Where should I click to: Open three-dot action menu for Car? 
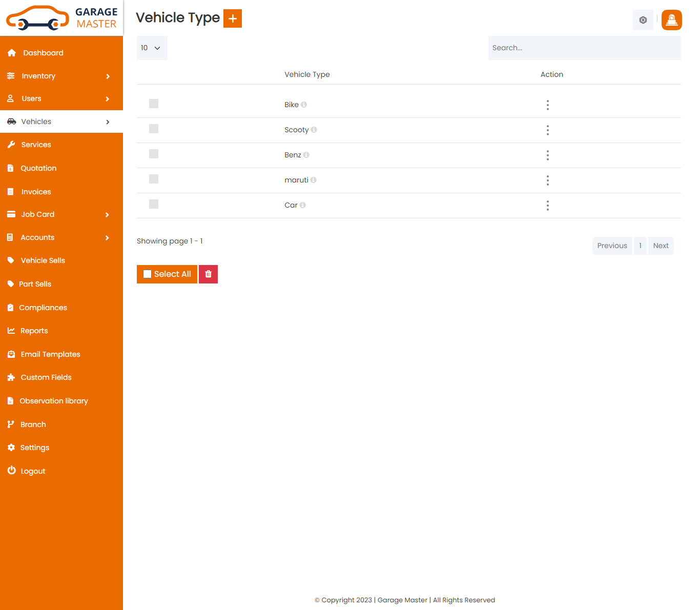click(x=547, y=206)
